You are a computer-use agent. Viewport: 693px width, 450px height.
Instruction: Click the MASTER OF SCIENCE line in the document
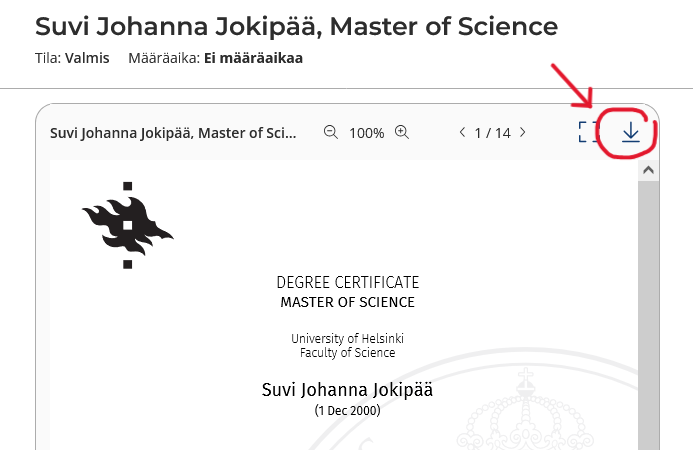347,302
